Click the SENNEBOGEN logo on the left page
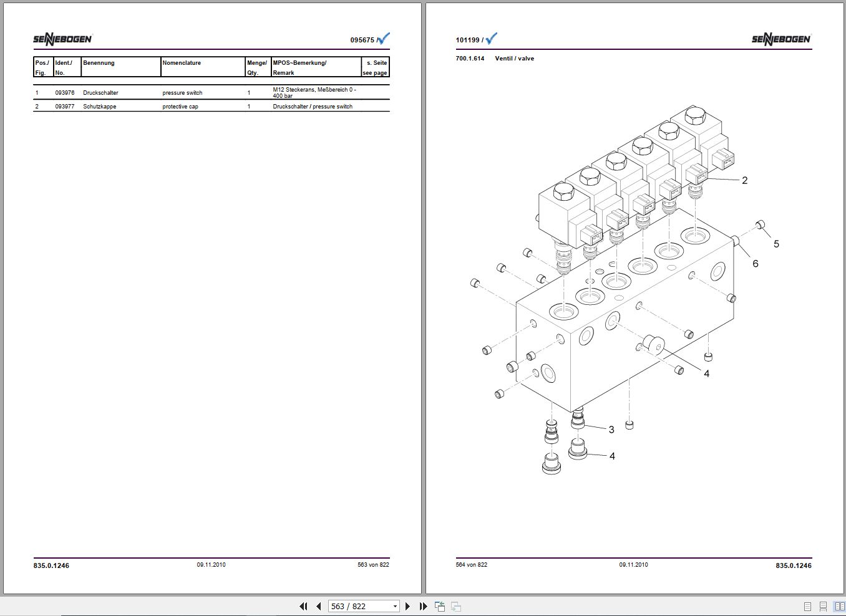This screenshot has height=616, width=846. (x=63, y=39)
